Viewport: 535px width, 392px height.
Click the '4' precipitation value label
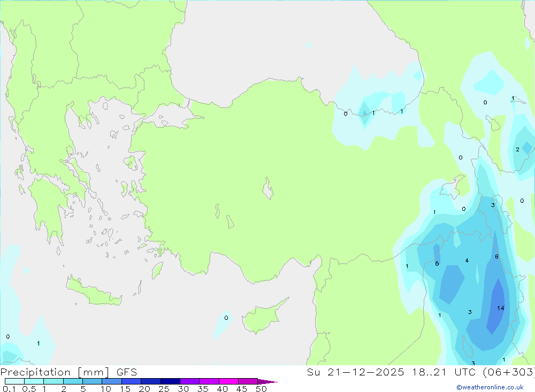467,260
